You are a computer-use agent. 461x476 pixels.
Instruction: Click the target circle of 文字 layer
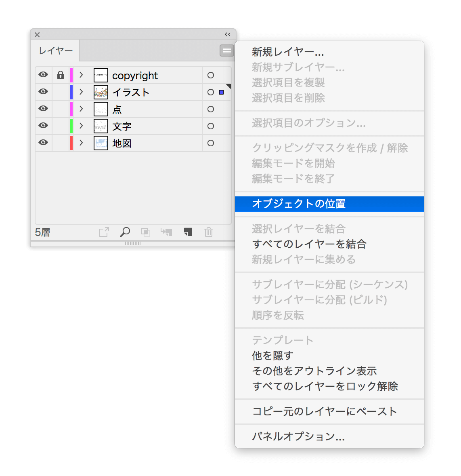click(210, 126)
